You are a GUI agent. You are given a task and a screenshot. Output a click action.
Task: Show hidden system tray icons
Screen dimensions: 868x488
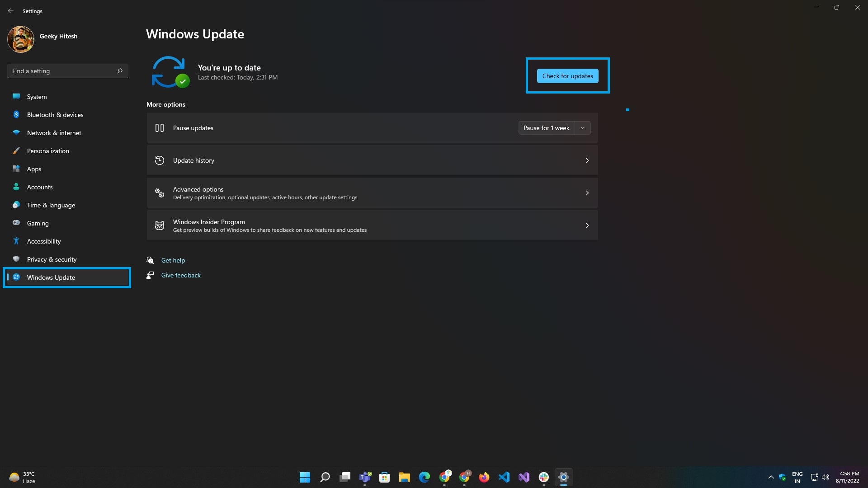pos(771,477)
